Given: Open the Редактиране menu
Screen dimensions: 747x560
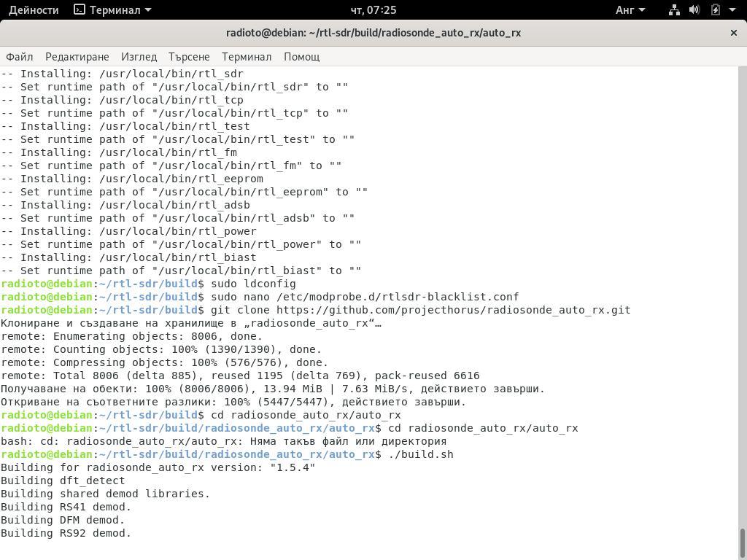Looking at the screenshot, I should click(77, 57).
